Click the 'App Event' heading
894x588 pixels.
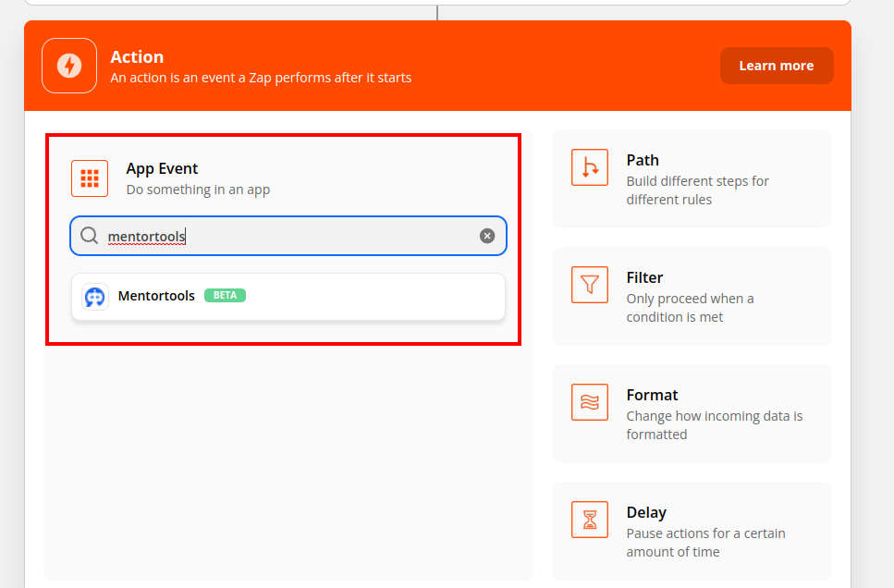[162, 169]
